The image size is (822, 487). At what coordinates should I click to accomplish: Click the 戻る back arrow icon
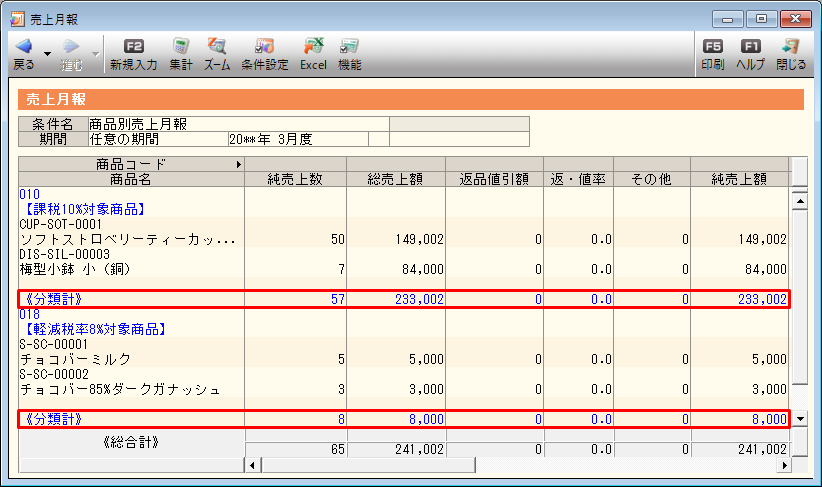tap(23, 47)
